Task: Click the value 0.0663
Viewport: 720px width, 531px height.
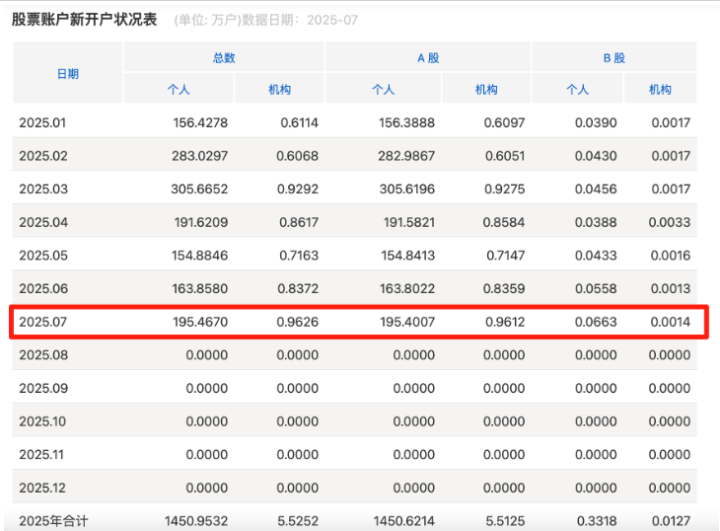Action: tap(596, 322)
